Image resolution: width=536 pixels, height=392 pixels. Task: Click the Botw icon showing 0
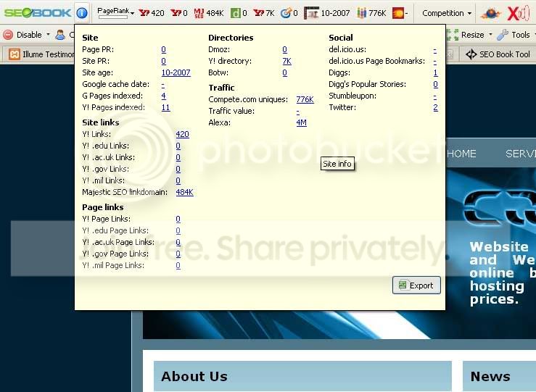289,13
